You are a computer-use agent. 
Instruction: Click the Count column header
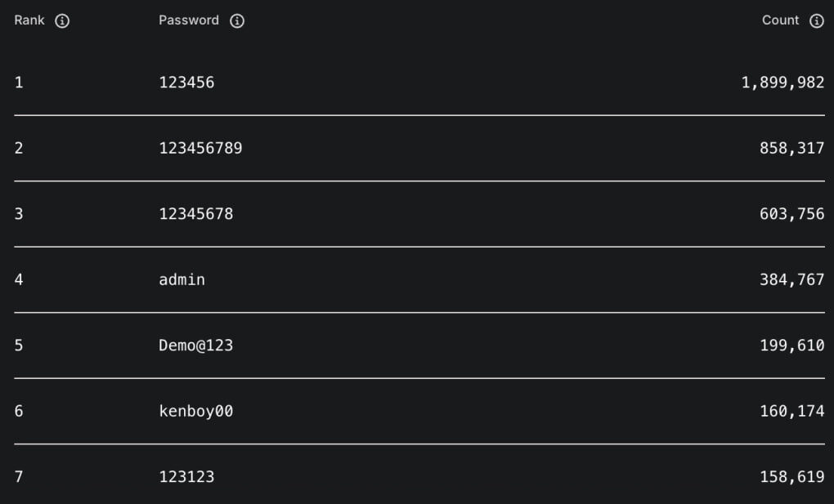tap(780, 20)
